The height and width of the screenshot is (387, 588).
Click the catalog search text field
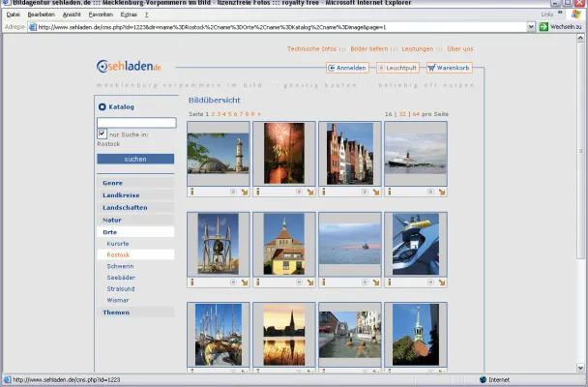[136, 123]
